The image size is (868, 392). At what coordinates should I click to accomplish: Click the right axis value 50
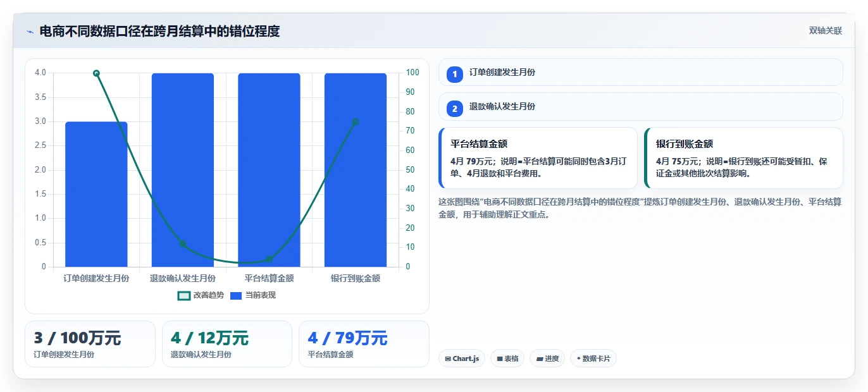pos(411,170)
